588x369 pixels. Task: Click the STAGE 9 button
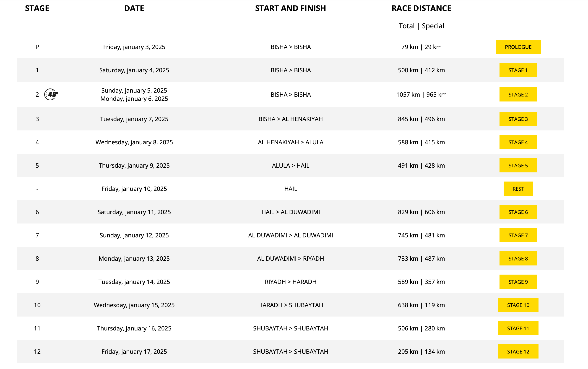(518, 282)
